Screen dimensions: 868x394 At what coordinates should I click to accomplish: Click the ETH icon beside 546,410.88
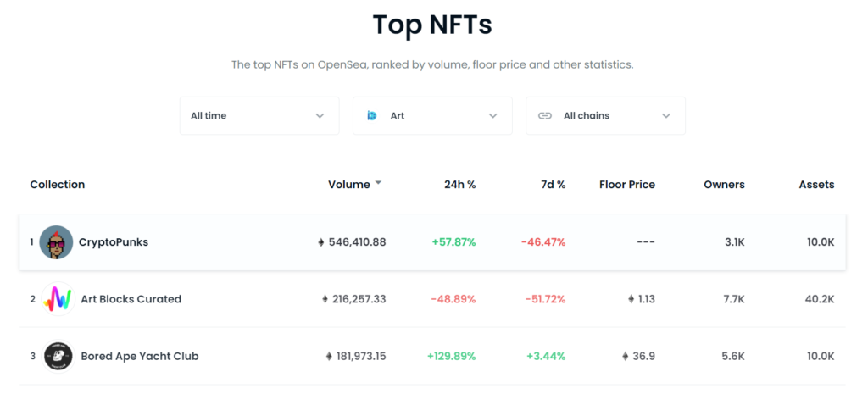pos(321,242)
